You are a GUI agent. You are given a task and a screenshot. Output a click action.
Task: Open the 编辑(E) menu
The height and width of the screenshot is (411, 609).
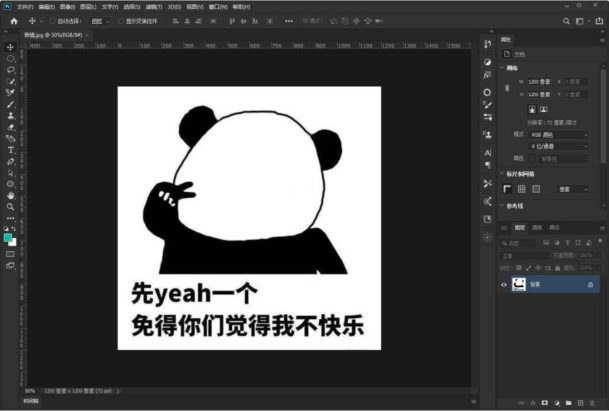(x=47, y=7)
